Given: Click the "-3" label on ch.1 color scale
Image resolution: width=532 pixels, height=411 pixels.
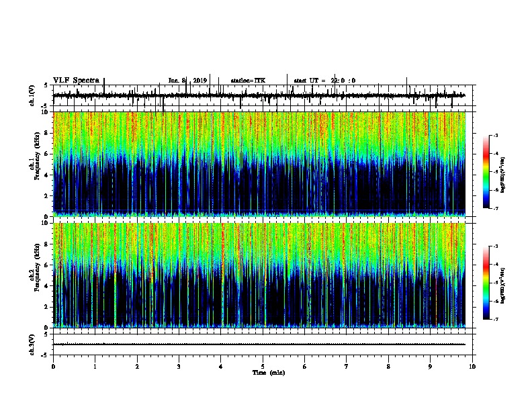Looking at the screenshot, I should (495, 135).
